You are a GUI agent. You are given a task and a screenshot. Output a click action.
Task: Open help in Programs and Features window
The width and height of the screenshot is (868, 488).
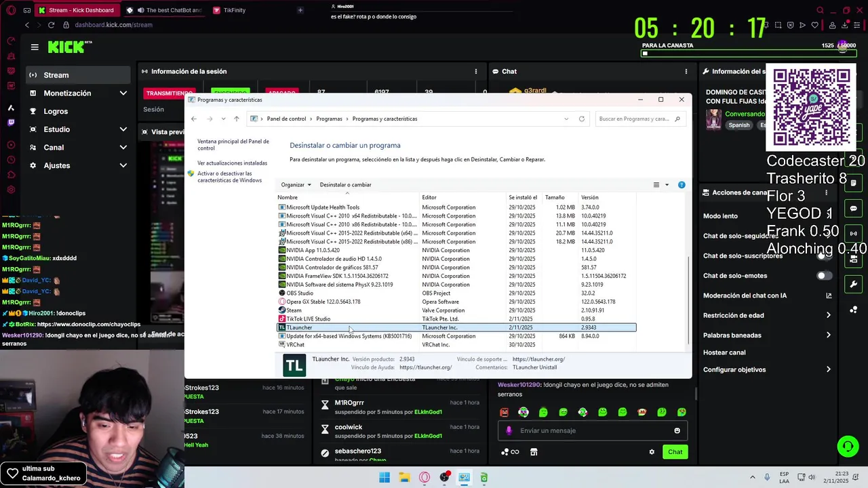682,184
